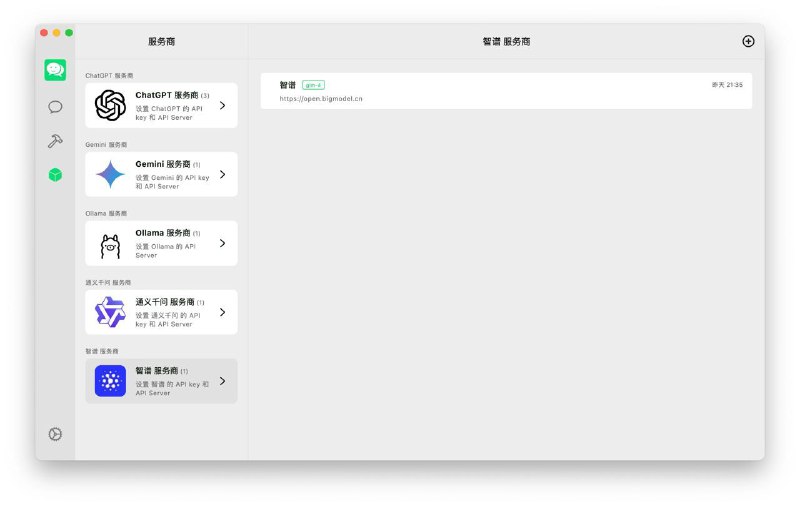Select the 通义千问 服务商 card title
800x507 pixels.
click(x=165, y=302)
